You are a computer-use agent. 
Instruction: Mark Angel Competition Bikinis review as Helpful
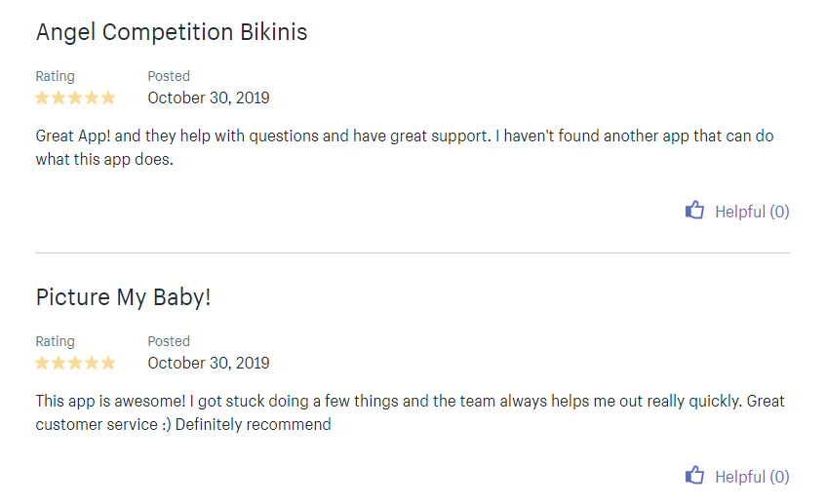[x=751, y=212]
